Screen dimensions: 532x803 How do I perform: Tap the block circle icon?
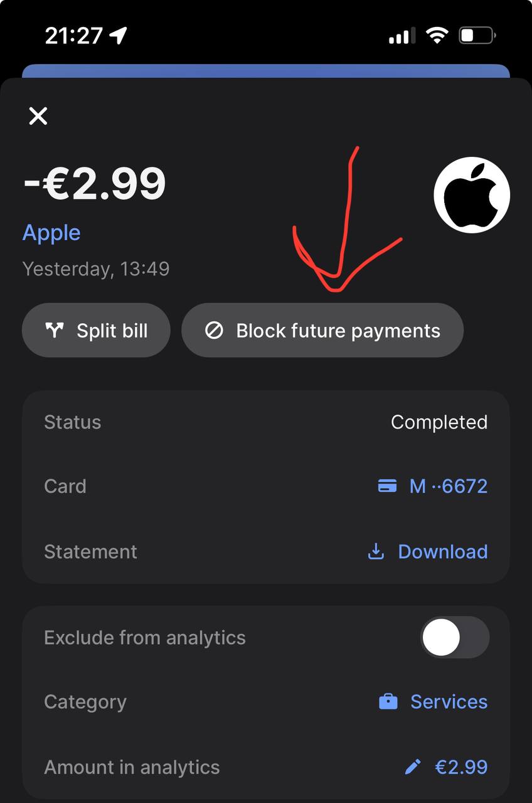click(x=215, y=331)
